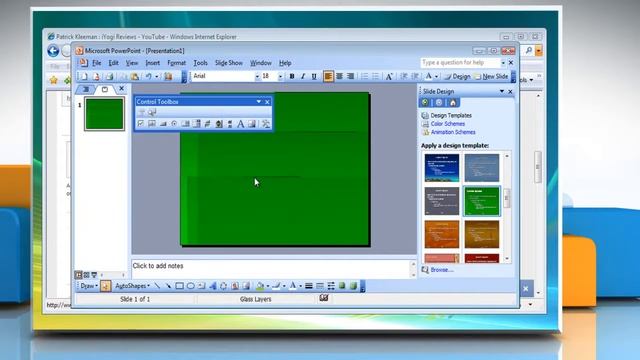The height and width of the screenshot is (360, 640).
Task: Select the Scroll Bar control in Control Toolbox
Action: tap(229, 124)
